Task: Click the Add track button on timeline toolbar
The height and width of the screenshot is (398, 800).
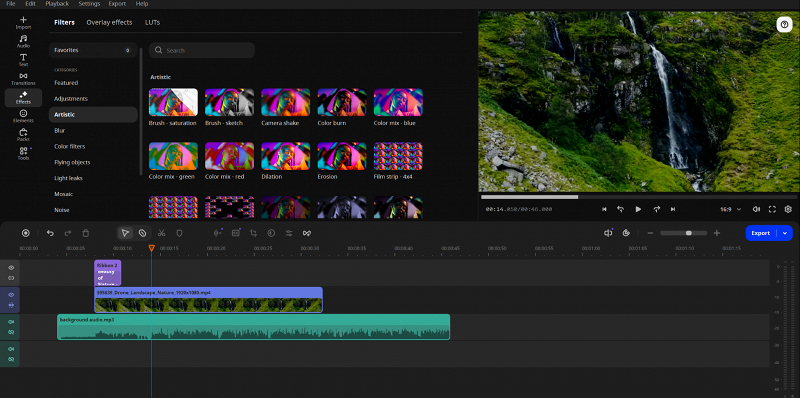Action: pyautogui.click(x=26, y=233)
